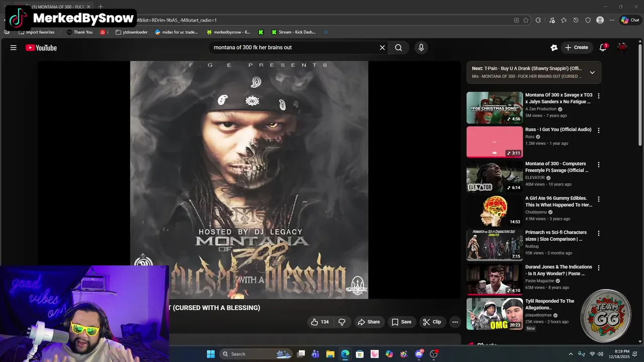
Task: Open the browser extensions puzzle icon
Action: [x=538, y=20]
